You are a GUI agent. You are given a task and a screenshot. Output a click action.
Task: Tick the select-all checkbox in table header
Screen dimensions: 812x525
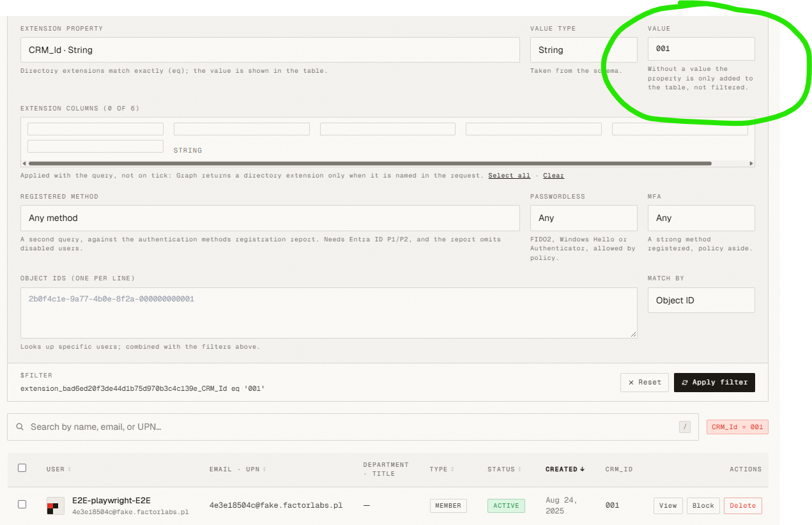pyautogui.click(x=22, y=468)
